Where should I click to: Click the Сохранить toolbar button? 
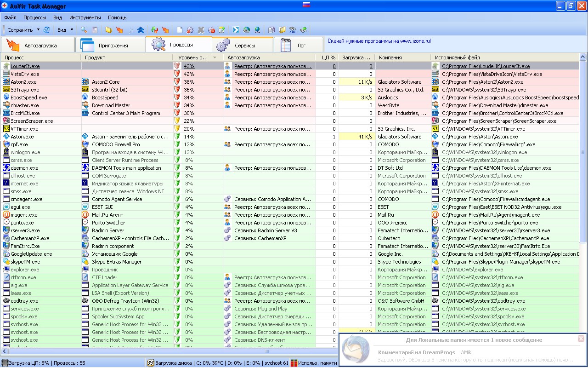coord(20,30)
